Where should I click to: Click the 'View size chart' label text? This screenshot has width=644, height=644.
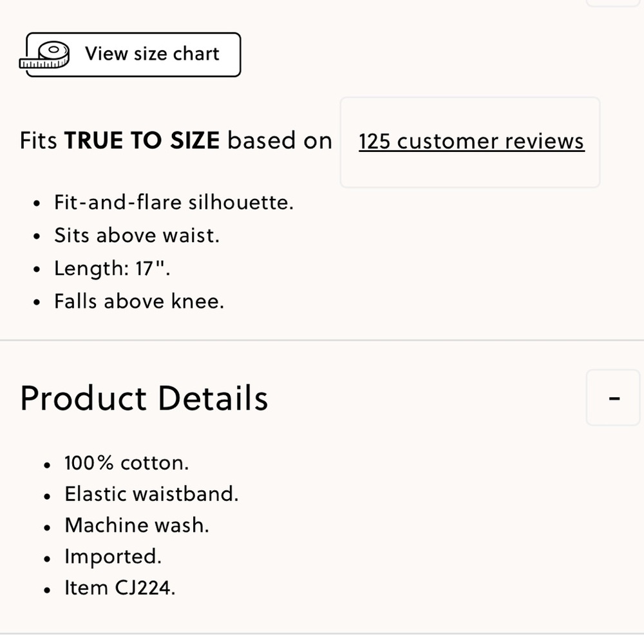[x=152, y=53]
